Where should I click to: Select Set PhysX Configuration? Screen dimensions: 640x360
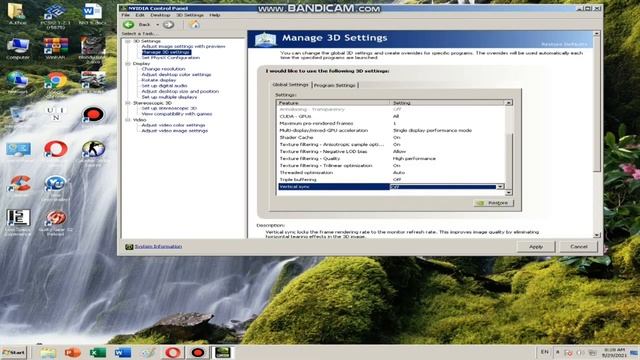click(x=171, y=58)
